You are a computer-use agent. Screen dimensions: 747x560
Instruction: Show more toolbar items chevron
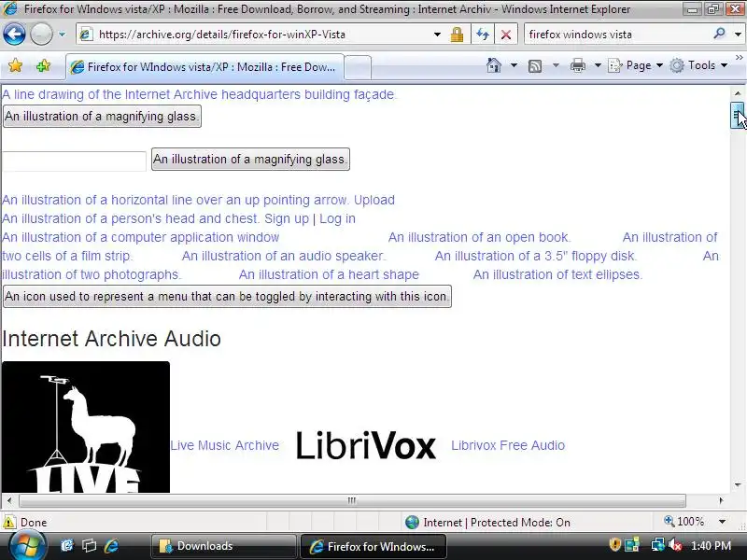coord(739,57)
